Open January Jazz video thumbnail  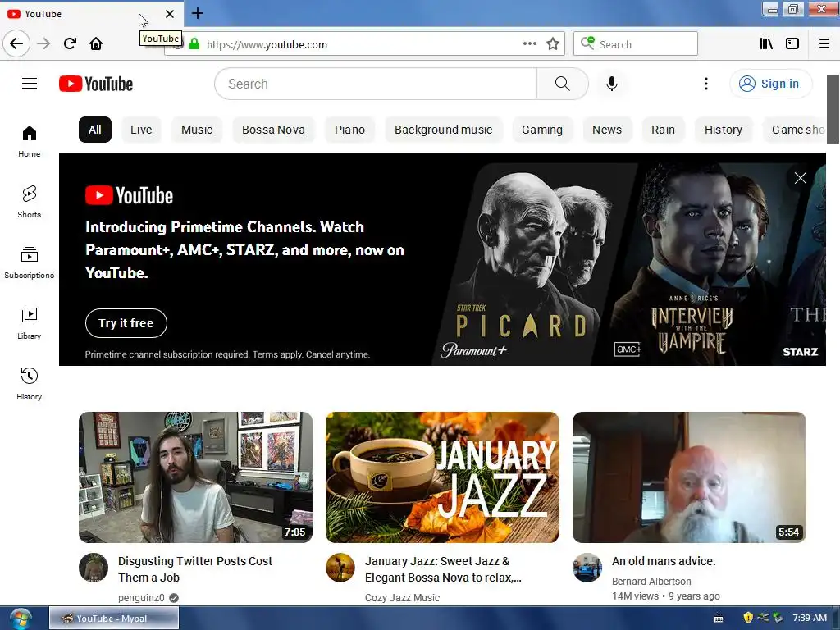[x=442, y=477]
